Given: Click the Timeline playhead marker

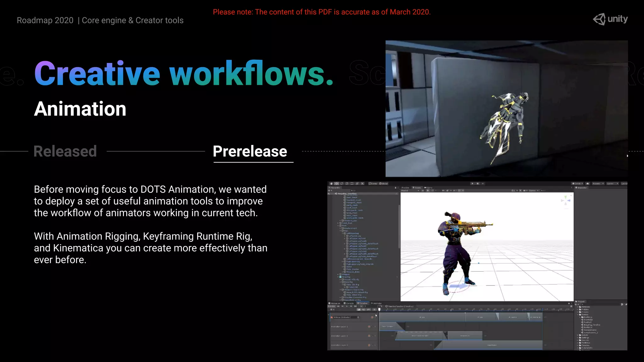Looking at the screenshot, I should click(379, 310).
